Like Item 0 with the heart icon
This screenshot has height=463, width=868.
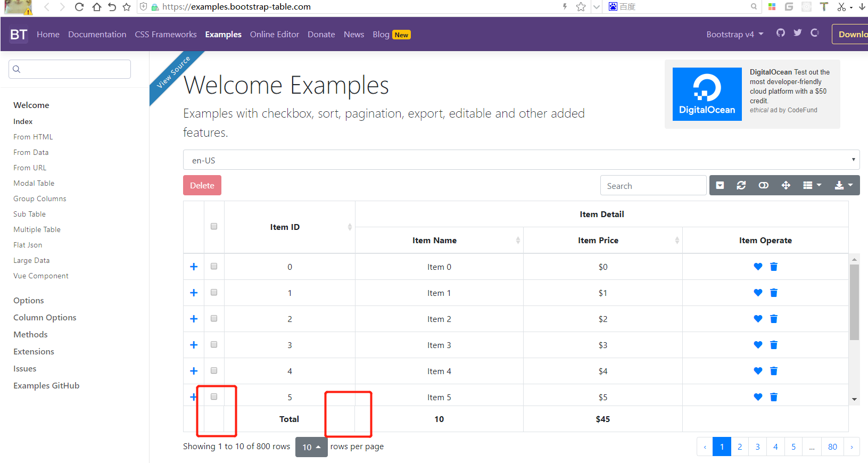(758, 267)
